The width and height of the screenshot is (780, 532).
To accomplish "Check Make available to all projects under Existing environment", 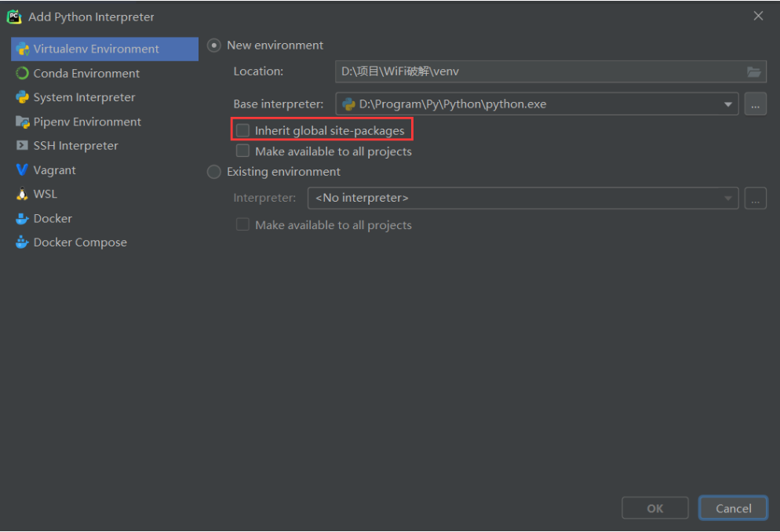I will 242,224.
